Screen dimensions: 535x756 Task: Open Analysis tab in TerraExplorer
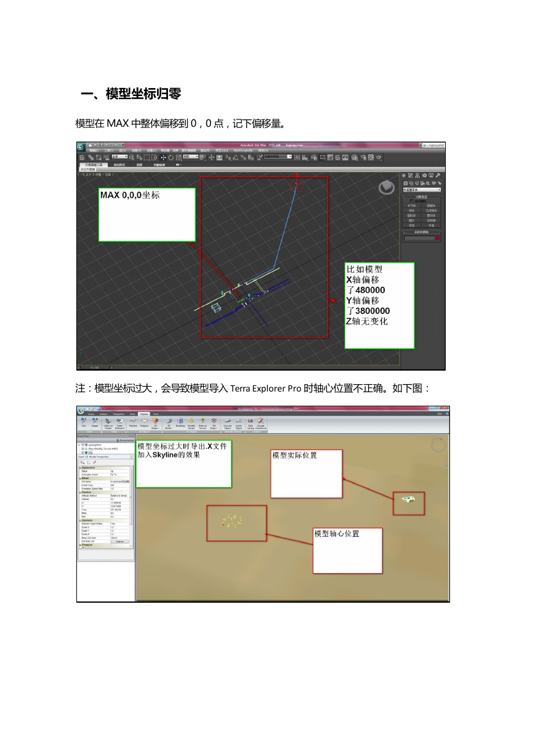coord(103,414)
